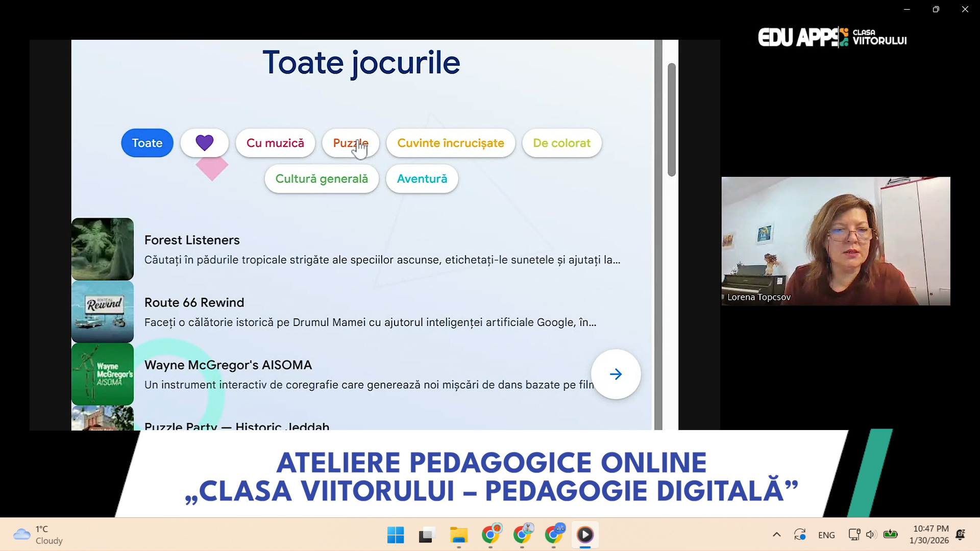Filter games by Cuvinte încrucișate
Screen dimensions: 980x551
tap(451, 143)
